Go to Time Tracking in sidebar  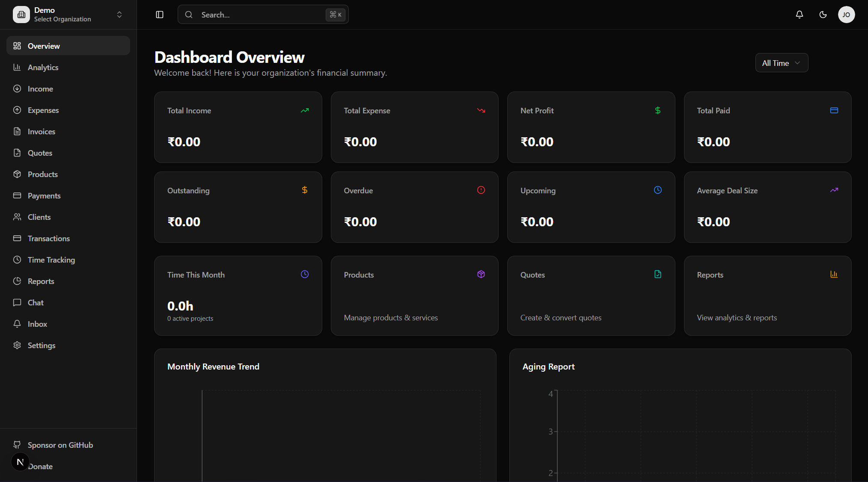[x=51, y=260]
